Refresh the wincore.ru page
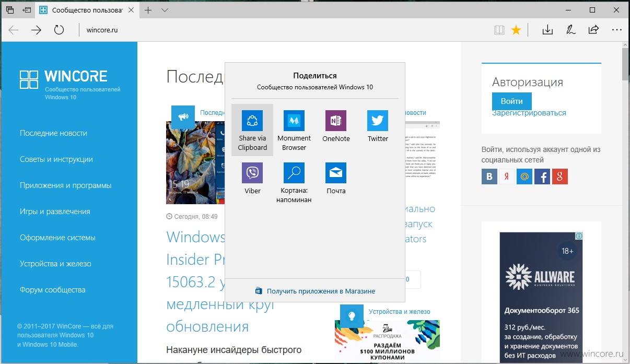This screenshot has width=630, height=364. 59,30
